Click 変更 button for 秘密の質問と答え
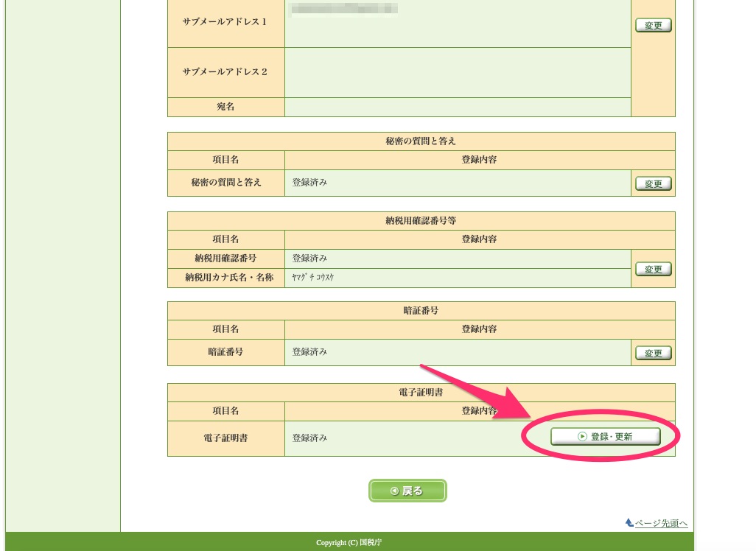 pos(654,183)
